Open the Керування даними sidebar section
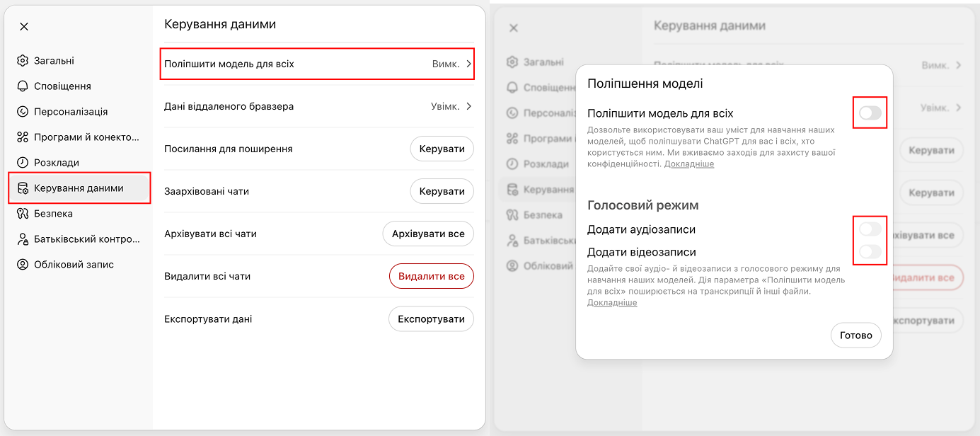 [79, 188]
